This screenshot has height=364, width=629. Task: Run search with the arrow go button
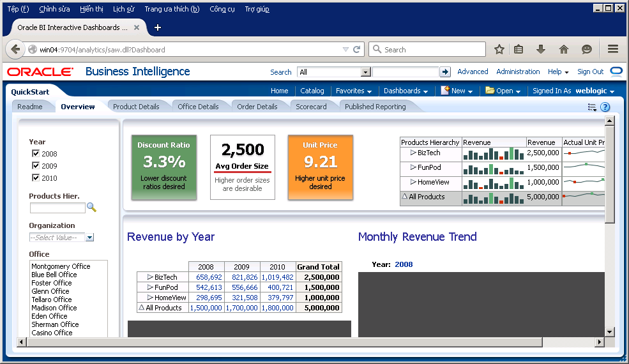[445, 72]
